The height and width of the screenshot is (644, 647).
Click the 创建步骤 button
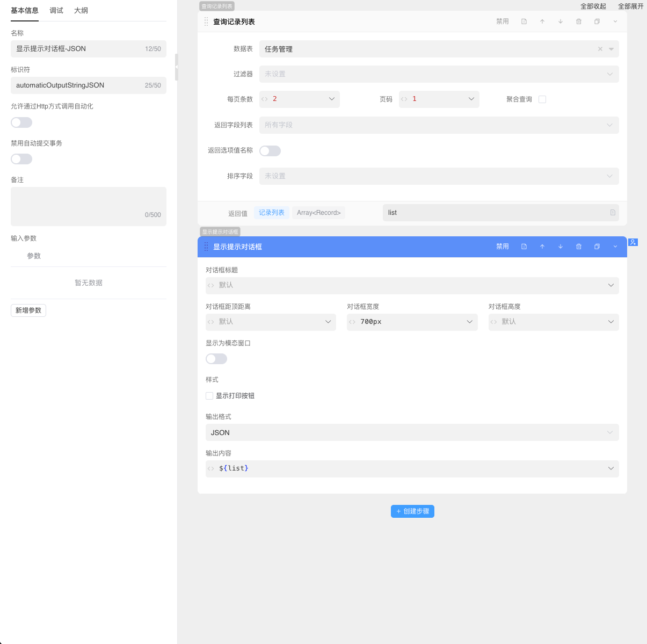(412, 511)
